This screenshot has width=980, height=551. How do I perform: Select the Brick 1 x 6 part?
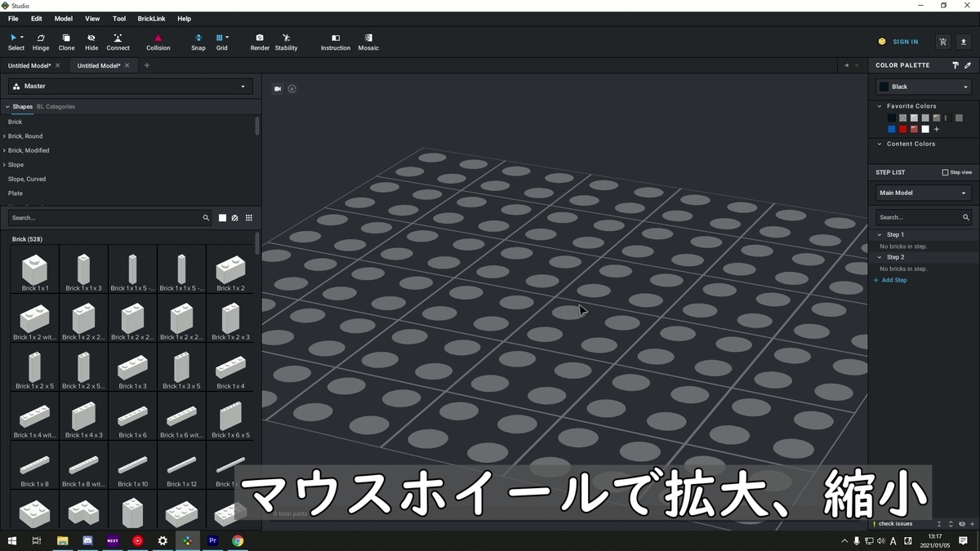(x=132, y=417)
